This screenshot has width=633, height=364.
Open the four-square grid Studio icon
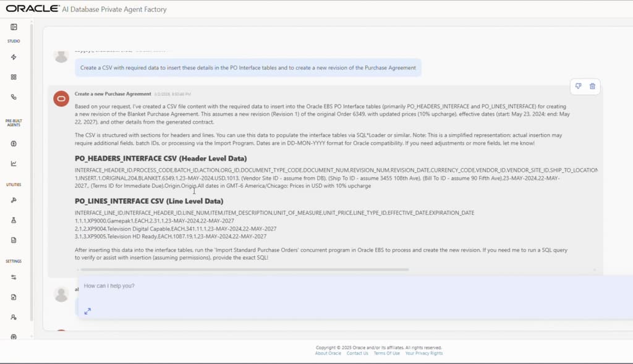tap(14, 77)
